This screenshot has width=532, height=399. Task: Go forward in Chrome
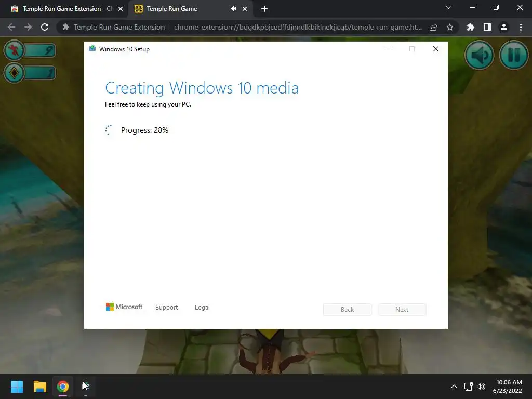(28, 27)
